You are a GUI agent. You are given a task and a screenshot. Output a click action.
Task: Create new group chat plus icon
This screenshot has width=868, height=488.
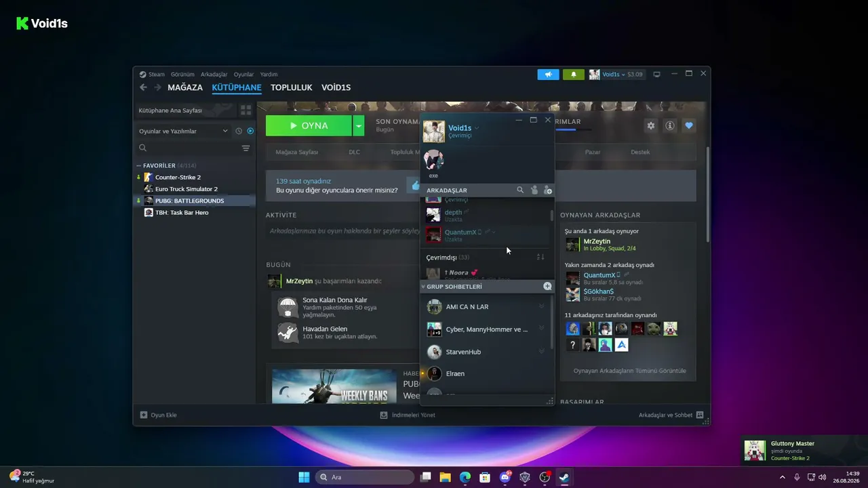547,287
